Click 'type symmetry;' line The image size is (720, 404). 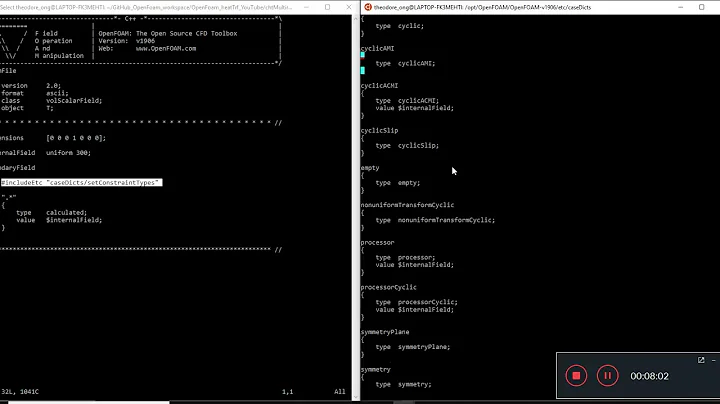click(x=403, y=385)
